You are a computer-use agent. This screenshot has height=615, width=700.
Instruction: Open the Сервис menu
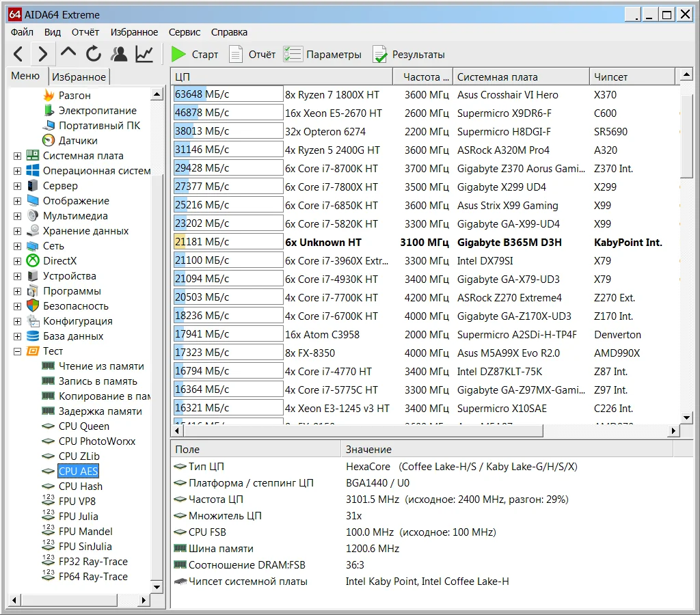185,32
